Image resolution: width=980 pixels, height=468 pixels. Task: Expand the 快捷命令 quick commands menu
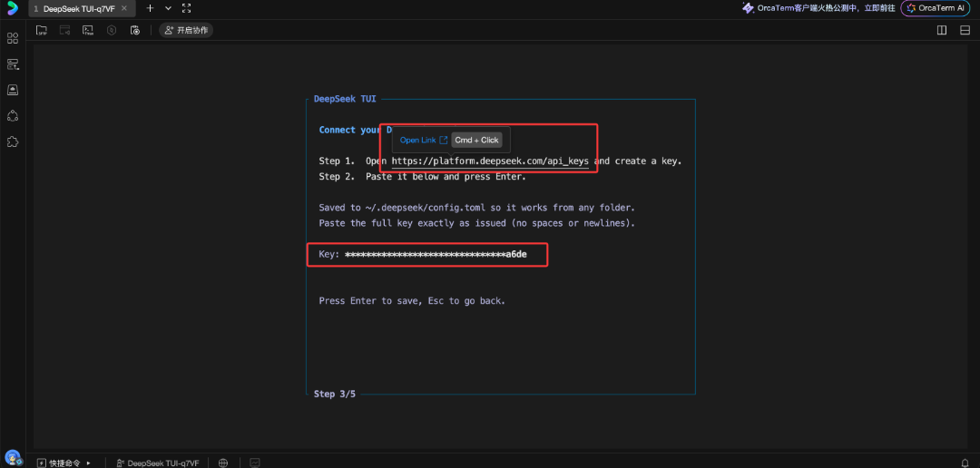click(x=64, y=463)
